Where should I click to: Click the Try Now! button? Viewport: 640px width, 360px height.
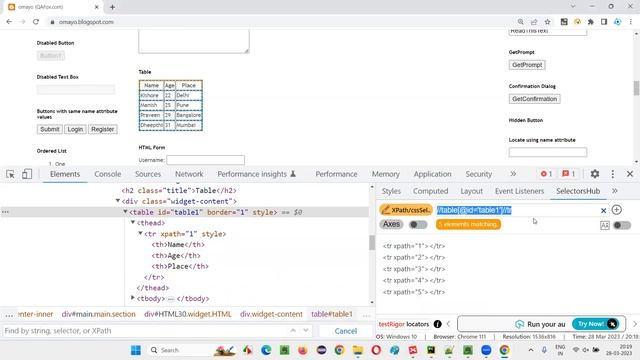tap(596, 324)
